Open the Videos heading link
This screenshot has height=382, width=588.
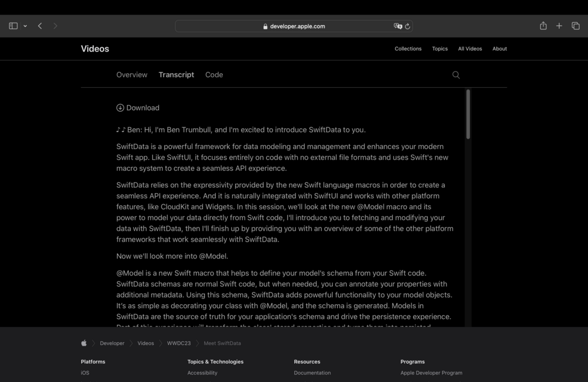(x=95, y=49)
